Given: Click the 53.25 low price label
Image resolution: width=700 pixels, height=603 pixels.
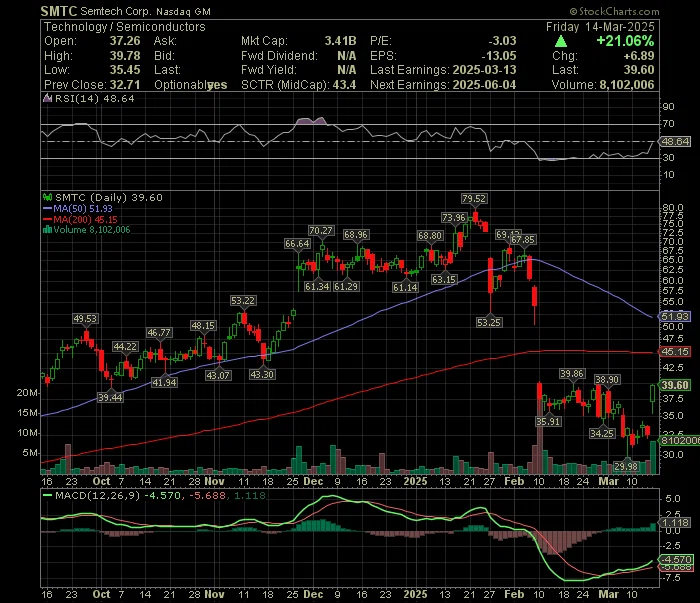Looking at the screenshot, I should tap(489, 322).
